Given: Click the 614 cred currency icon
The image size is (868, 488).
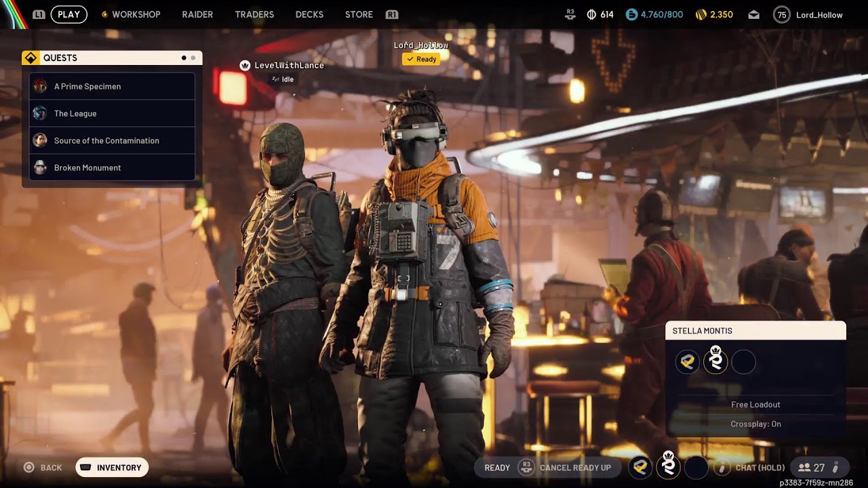Looking at the screenshot, I should click(x=591, y=14).
